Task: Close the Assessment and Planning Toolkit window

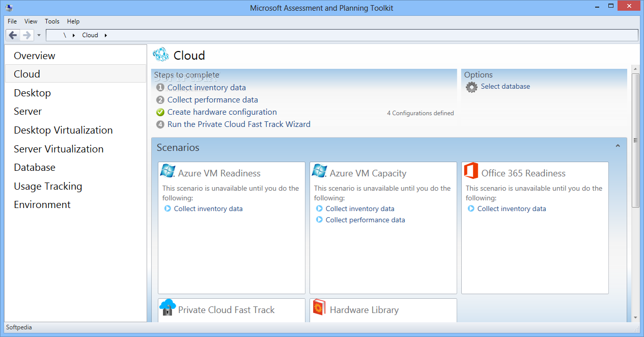Action: point(630,7)
